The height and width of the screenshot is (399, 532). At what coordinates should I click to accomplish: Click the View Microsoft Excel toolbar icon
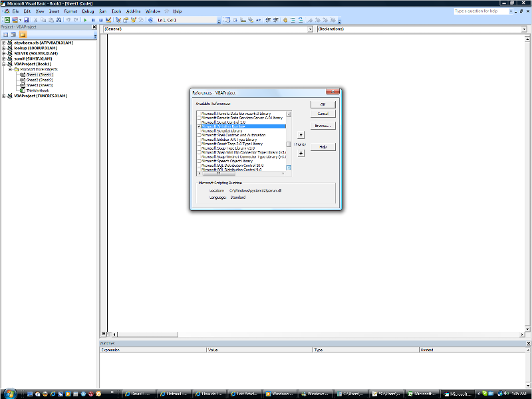coord(7,20)
